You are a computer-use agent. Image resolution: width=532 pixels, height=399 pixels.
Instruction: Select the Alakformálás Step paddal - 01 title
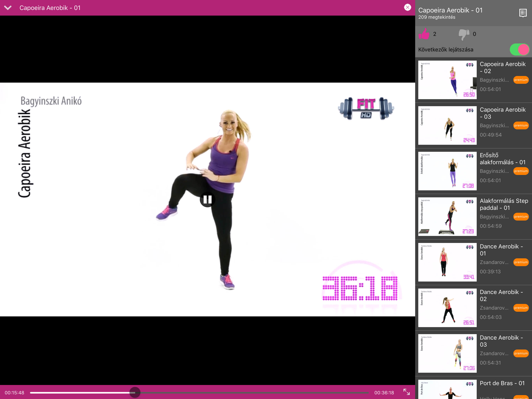pos(504,204)
